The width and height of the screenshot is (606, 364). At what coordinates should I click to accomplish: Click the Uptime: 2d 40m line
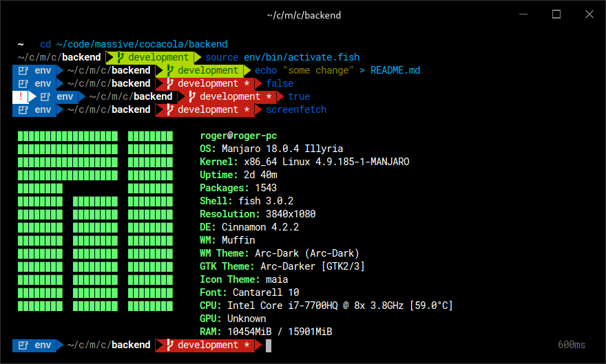[x=238, y=175]
